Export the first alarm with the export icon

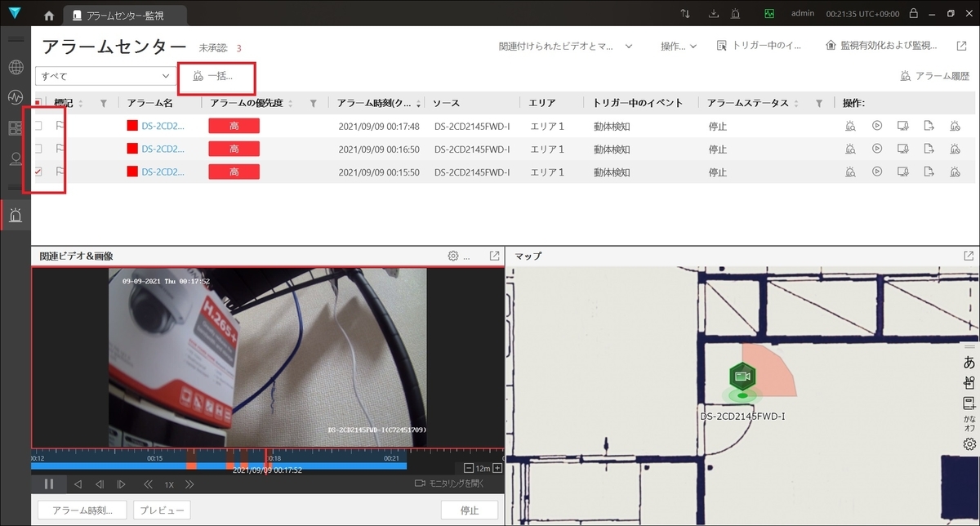929,125
